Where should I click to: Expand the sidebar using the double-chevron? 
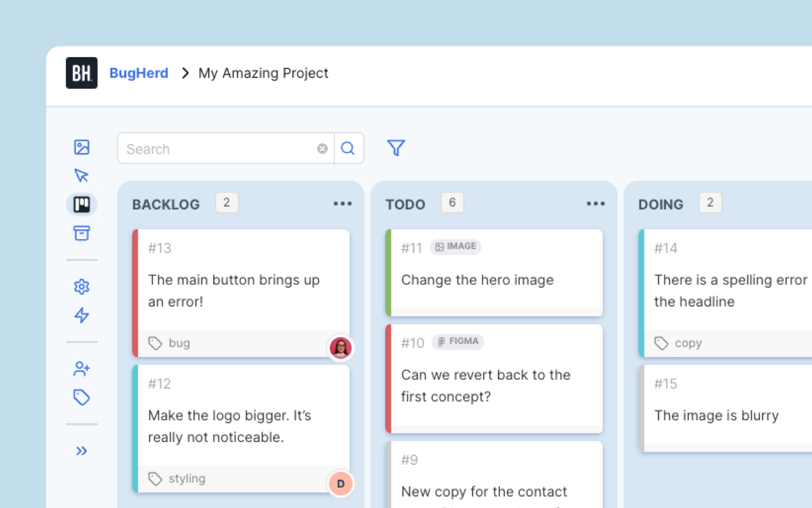[x=82, y=451]
